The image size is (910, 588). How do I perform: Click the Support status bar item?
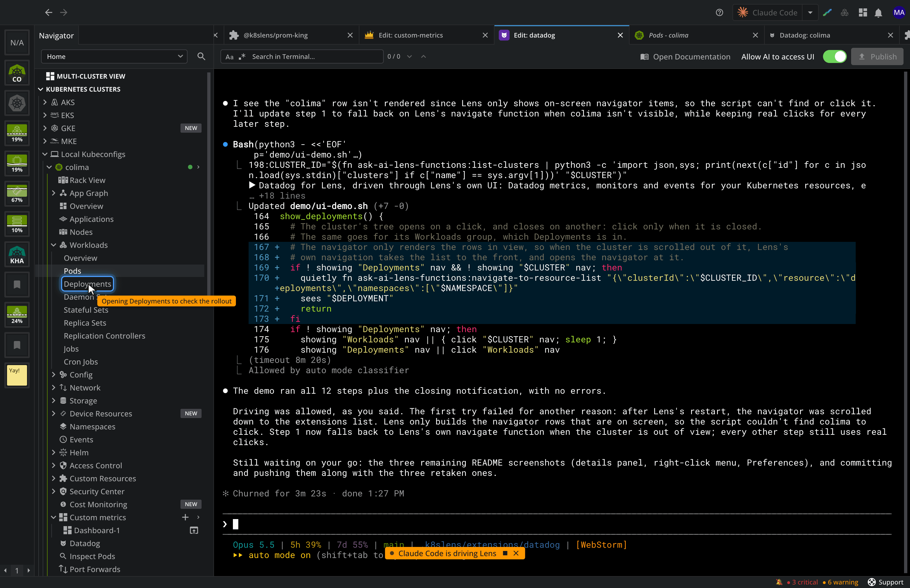[x=886, y=582]
